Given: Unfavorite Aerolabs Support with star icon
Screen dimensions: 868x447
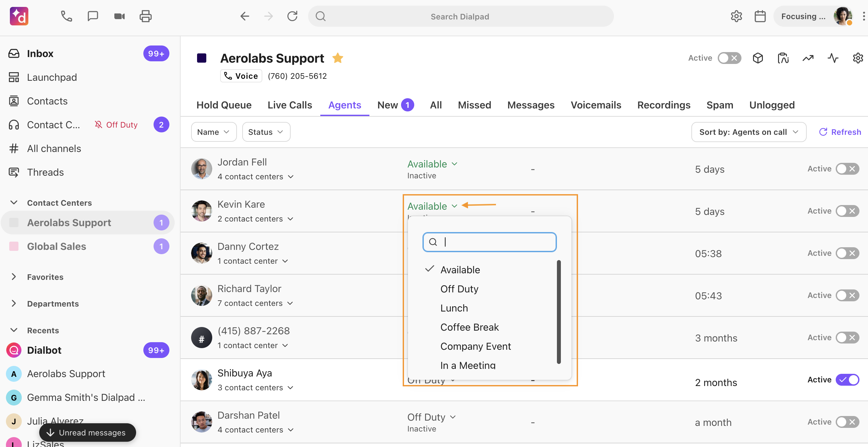Looking at the screenshot, I should click(x=338, y=58).
